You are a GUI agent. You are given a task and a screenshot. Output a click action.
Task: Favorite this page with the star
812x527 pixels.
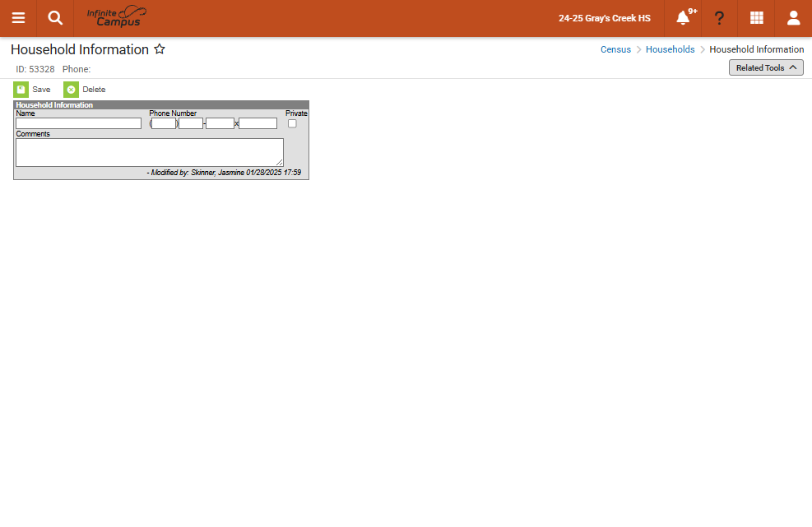click(160, 49)
